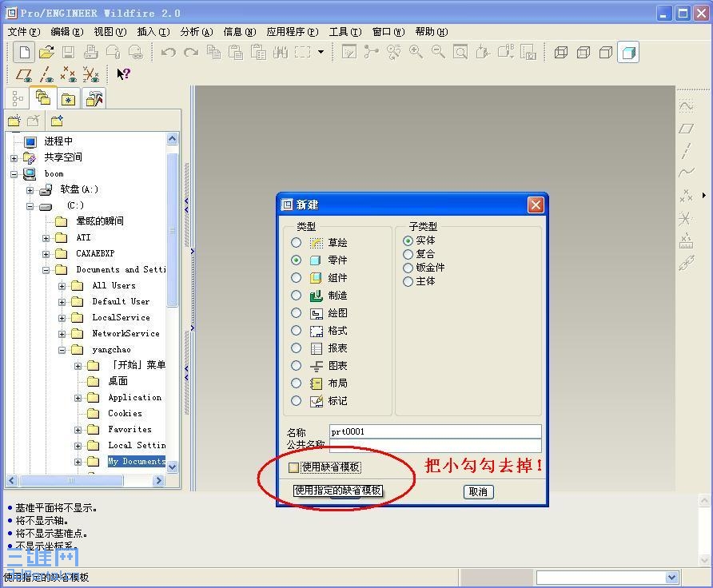Open the 帮助(H) menu
Screen dimensions: 713x588
pyautogui.click(x=432, y=32)
